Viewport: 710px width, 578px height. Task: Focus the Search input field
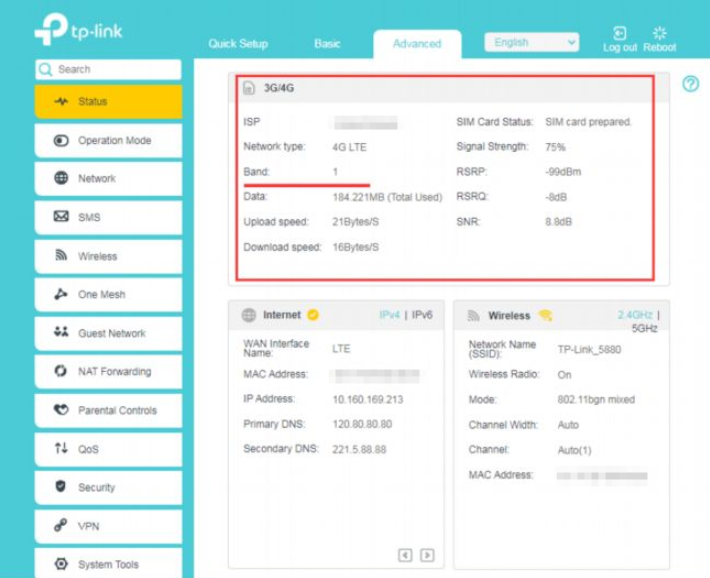click(x=108, y=69)
